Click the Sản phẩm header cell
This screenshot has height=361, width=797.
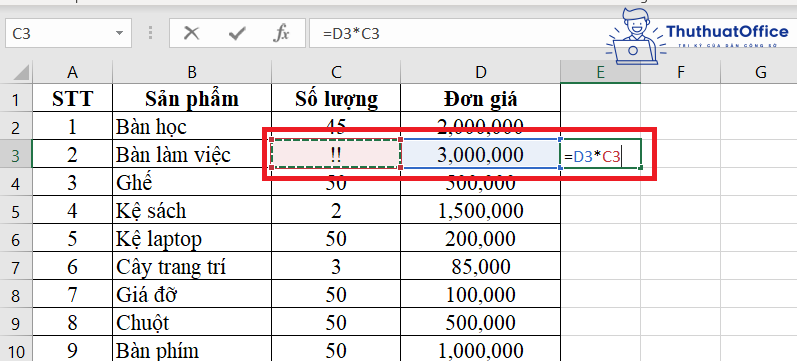tap(192, 98)
